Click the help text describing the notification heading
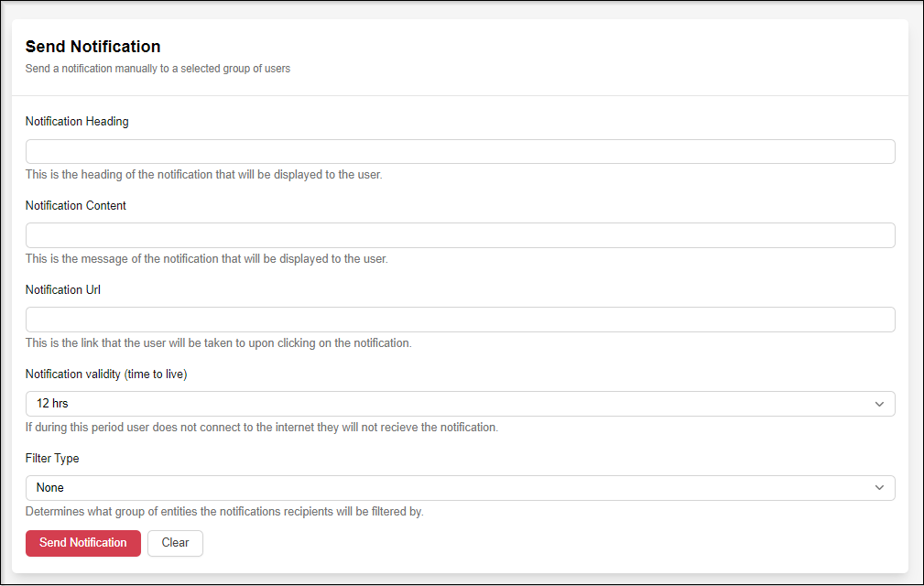 point(203,174)
